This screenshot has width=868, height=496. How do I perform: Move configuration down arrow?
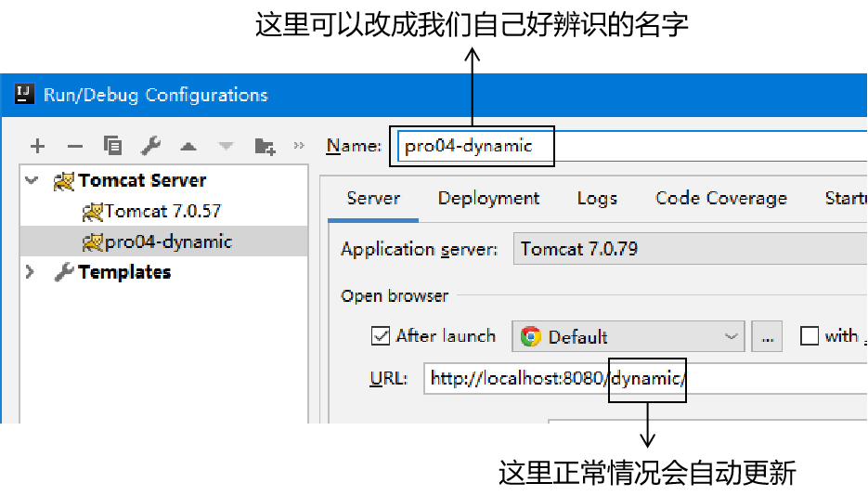tap(226, 147)
